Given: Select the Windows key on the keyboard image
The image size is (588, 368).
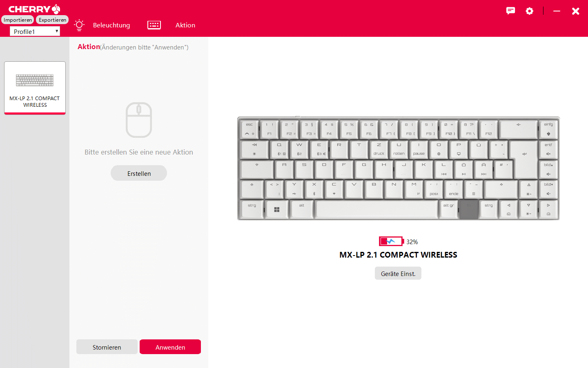Looking at the screenshot, I should (277, 209).
